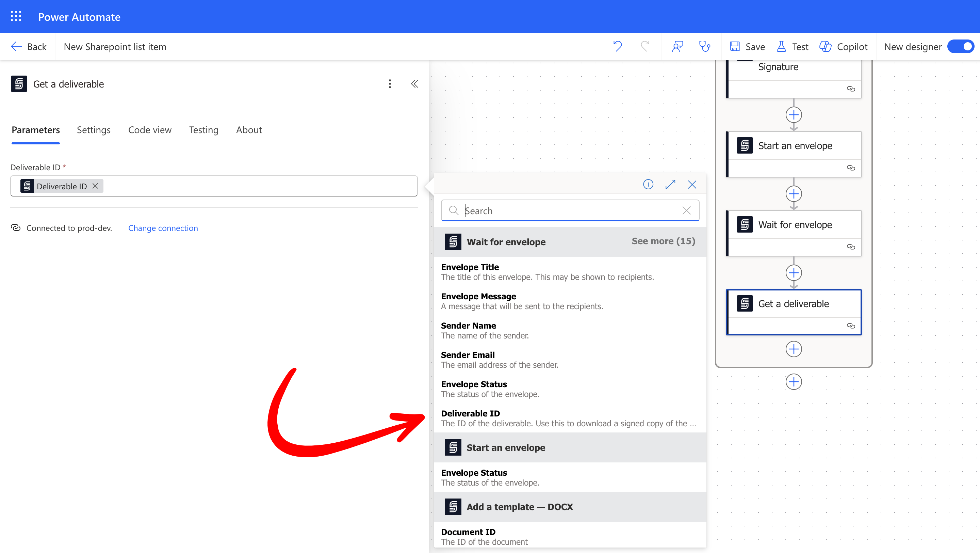Open the app launcher waffle icon
980x553 pixels.
pyautogui.click(x=16, y=16)
